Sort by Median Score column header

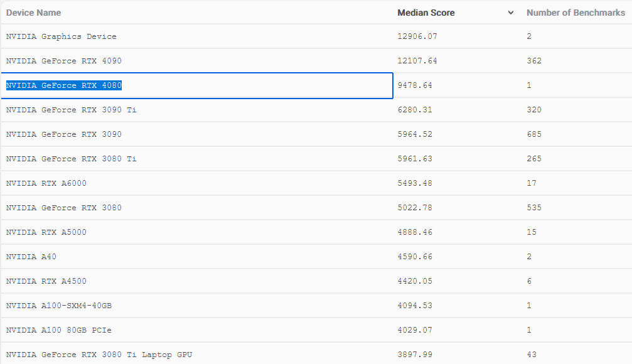(x=426, y=13)
